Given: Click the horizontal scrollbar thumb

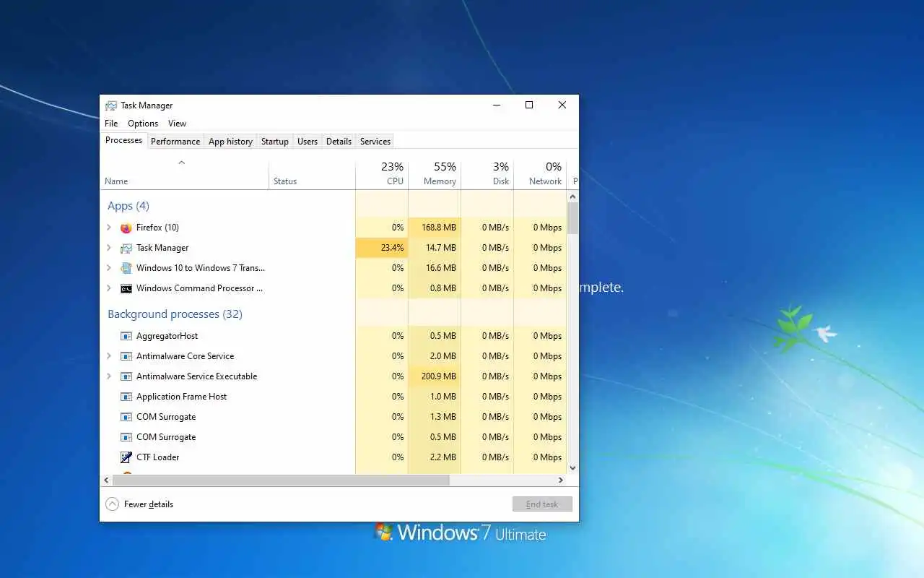Looking at the screenshot, I should click(x=280, y=480).
